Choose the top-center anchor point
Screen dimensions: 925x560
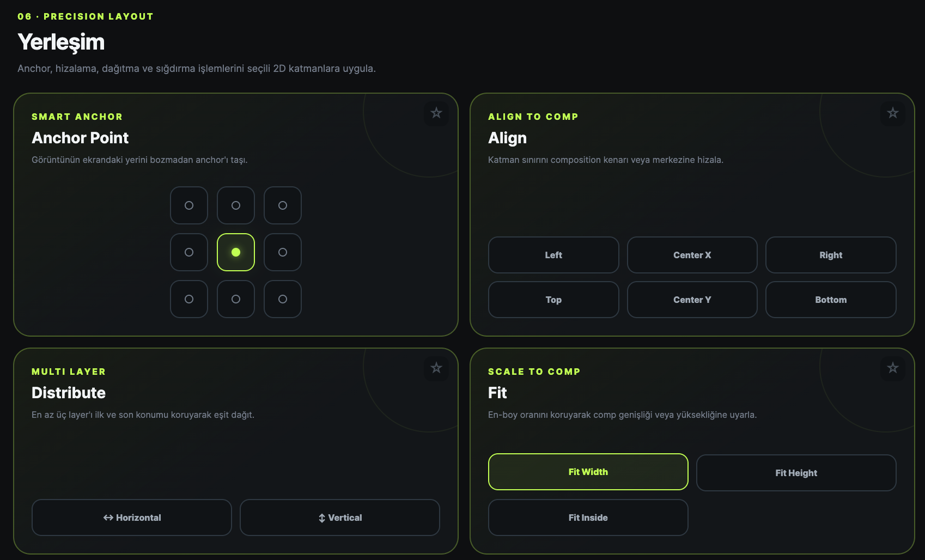[236, 205]
